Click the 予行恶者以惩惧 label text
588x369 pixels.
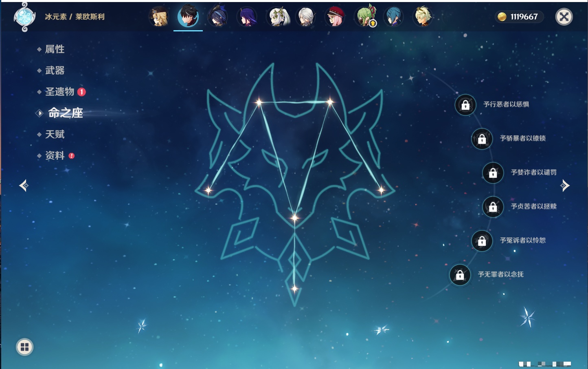click(x=506, y=104)
